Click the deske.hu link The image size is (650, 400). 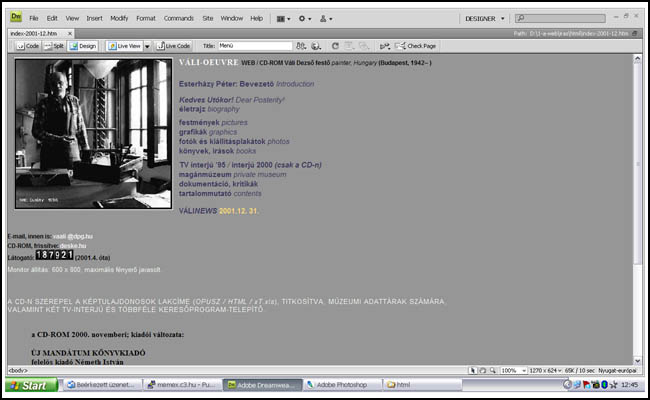[x=73, y=246]
